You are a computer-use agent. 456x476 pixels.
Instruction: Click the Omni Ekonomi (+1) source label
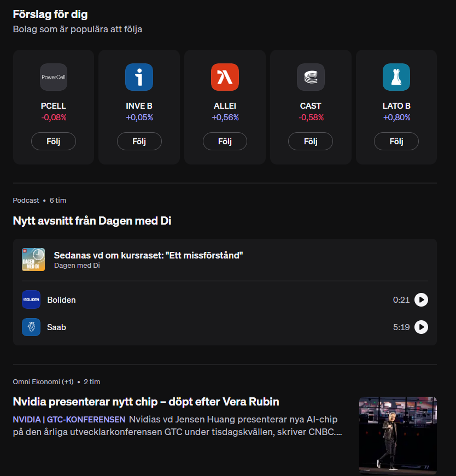(x=43, y=381)
